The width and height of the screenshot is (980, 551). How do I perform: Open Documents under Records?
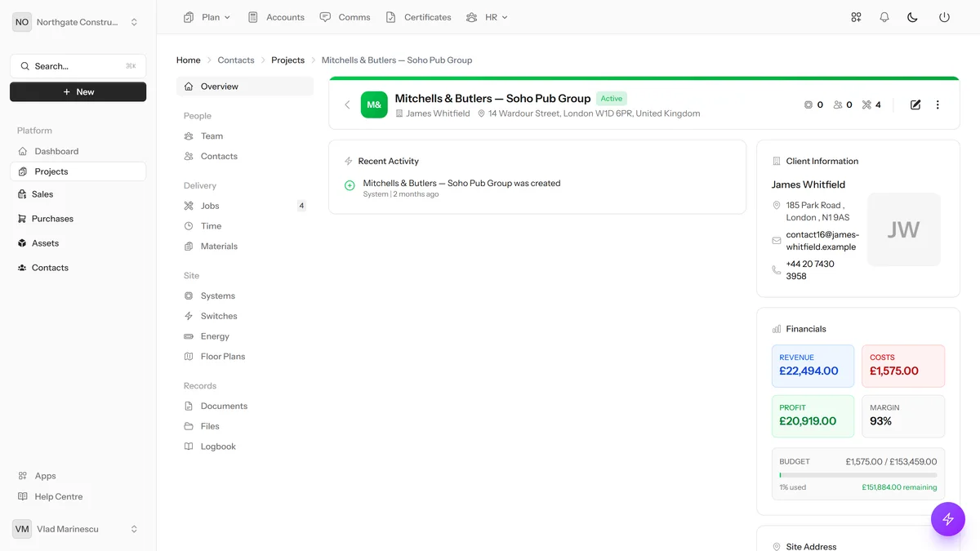245,406
